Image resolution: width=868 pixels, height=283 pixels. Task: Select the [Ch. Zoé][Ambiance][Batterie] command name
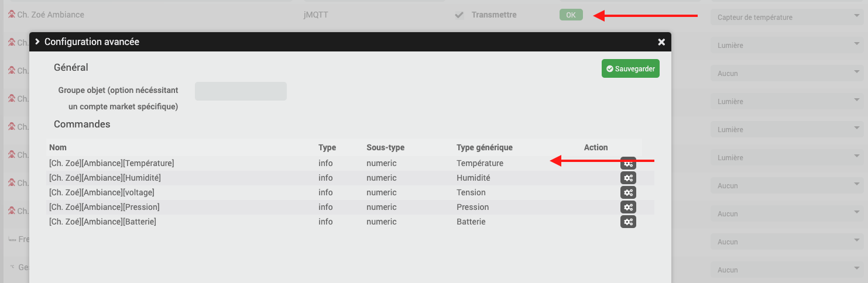(x=102, y=222)
